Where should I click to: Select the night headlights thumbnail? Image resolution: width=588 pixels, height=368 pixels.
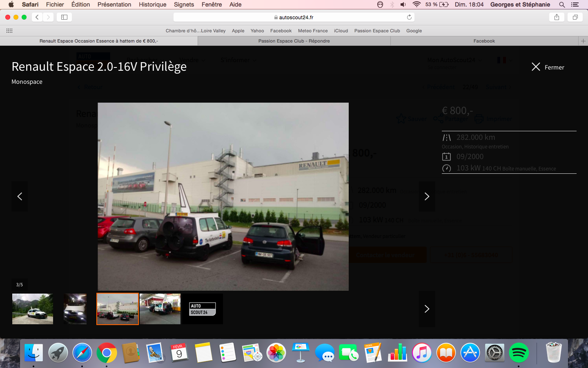[x=75, y=309]
